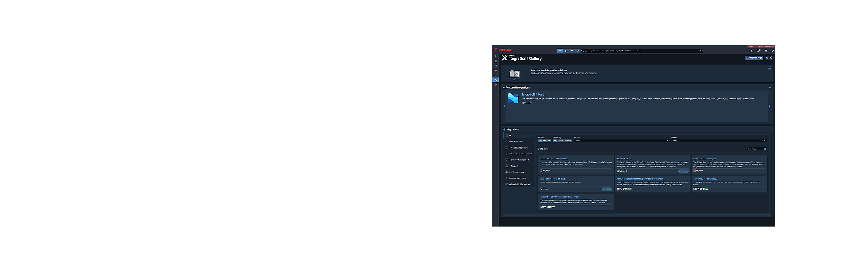
Task: Select the All category
Action: 519,135
